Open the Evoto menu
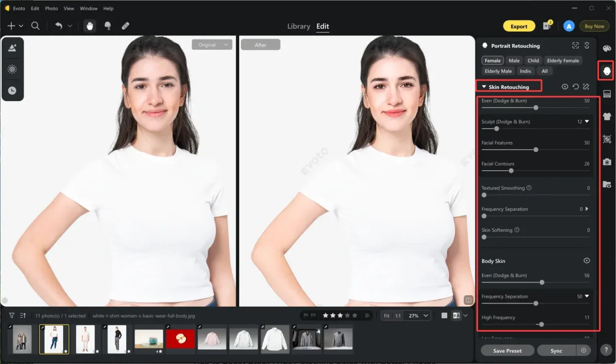 (19, 9)
